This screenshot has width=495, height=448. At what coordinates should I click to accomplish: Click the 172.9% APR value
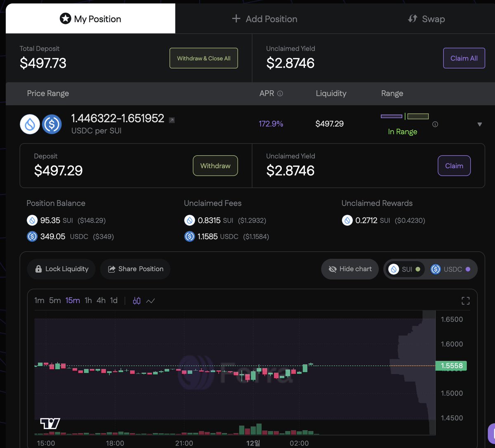pyautogui.click(x=271, y=124)
